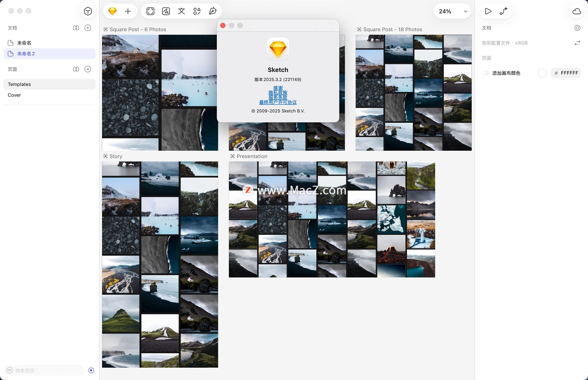Swap color profile with sRGB arrows icon
Viewport: 588px width, 380px height.
point(577,43)
